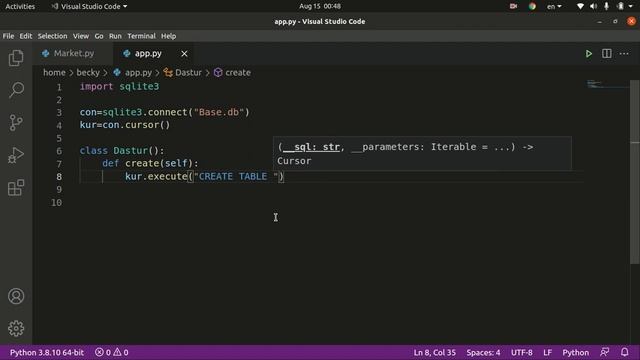Click the code minimap
The image size is (640, 360).
tap(607, 85)
